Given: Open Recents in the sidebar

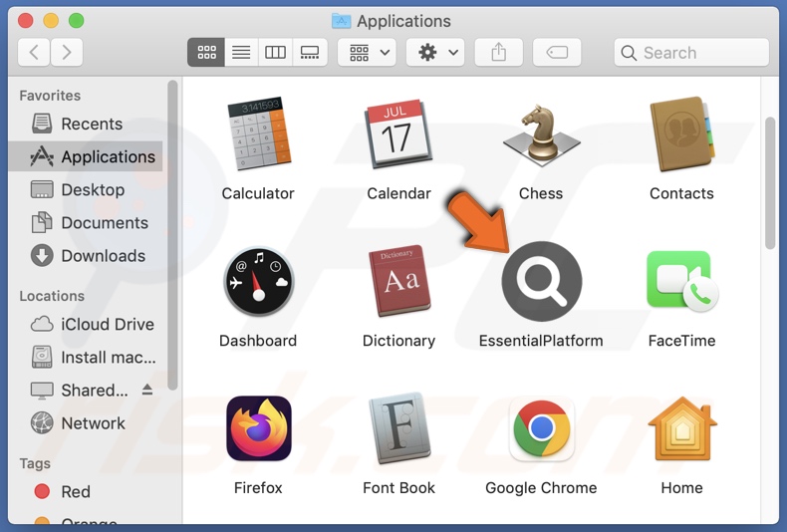Looking at the screenshot, I should tap(86, 124).
